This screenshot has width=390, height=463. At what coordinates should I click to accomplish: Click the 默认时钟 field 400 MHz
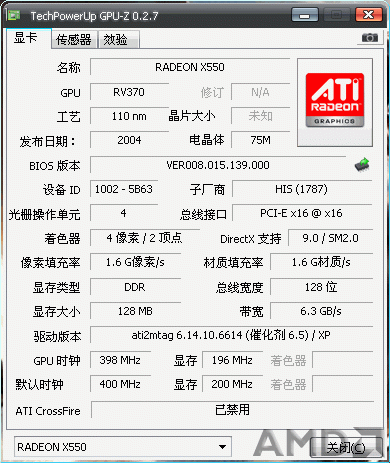pyautogui.click(x=121, y=384)
